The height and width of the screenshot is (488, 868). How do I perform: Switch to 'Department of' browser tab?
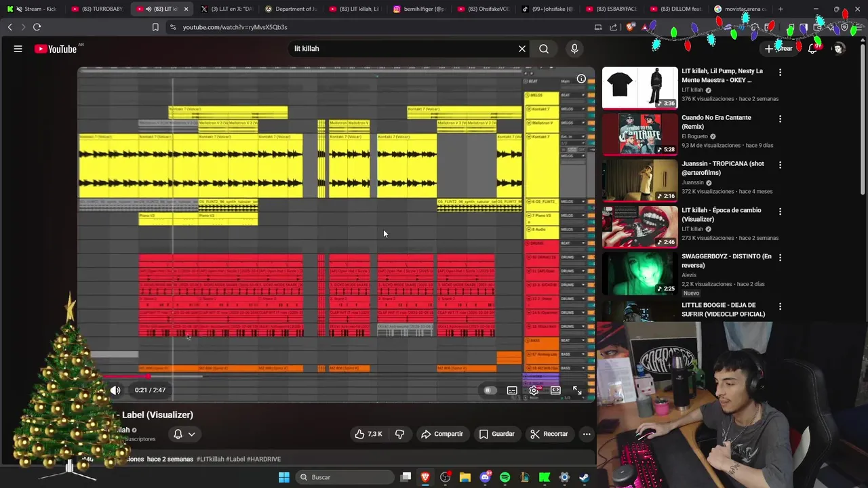(x=292, y=9)
